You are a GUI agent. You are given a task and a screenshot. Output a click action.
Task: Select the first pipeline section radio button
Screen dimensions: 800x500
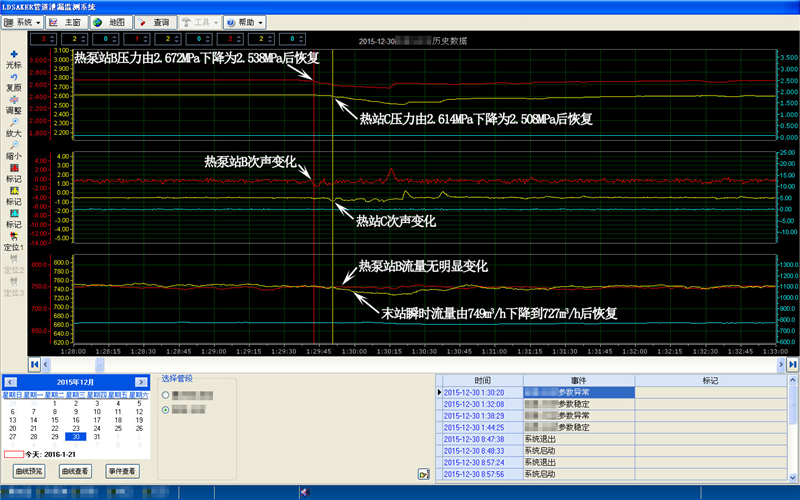[165, 395]
